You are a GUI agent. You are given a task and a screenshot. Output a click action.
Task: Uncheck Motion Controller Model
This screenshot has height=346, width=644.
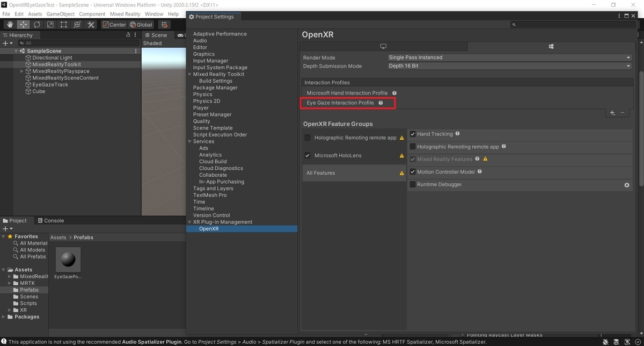tap(413, 172)
